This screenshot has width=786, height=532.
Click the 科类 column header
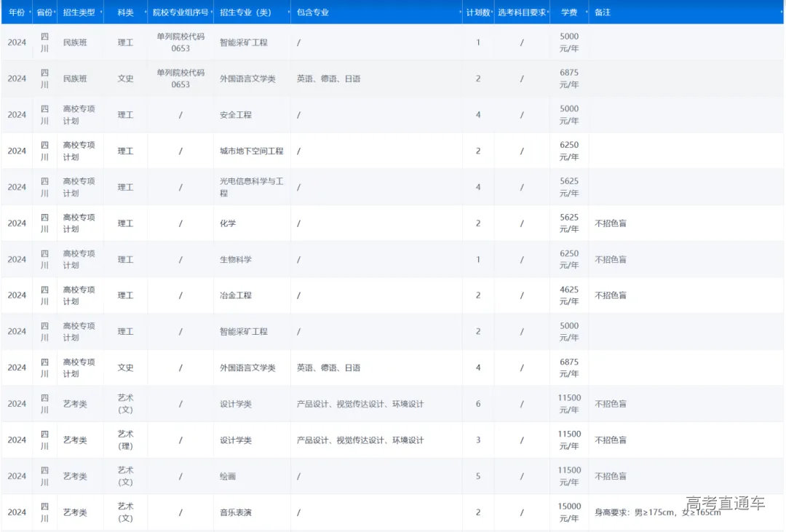(125, 12)
